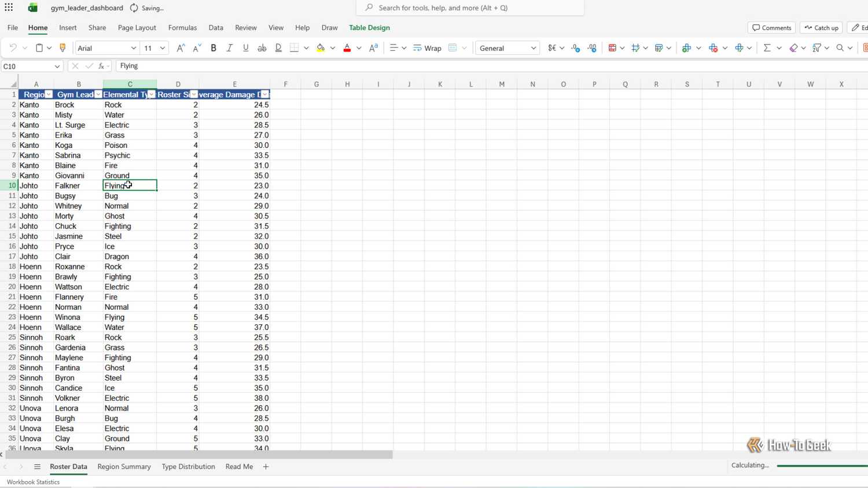
Task: Increase font size with the larger A icon
Action: [x=181, y=48]
